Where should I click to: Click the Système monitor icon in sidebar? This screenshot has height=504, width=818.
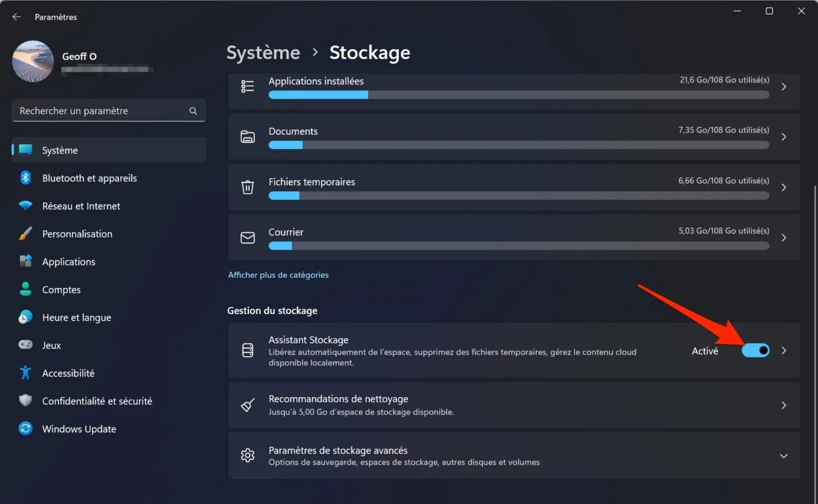pyautogui.click(x=25, y=150)
